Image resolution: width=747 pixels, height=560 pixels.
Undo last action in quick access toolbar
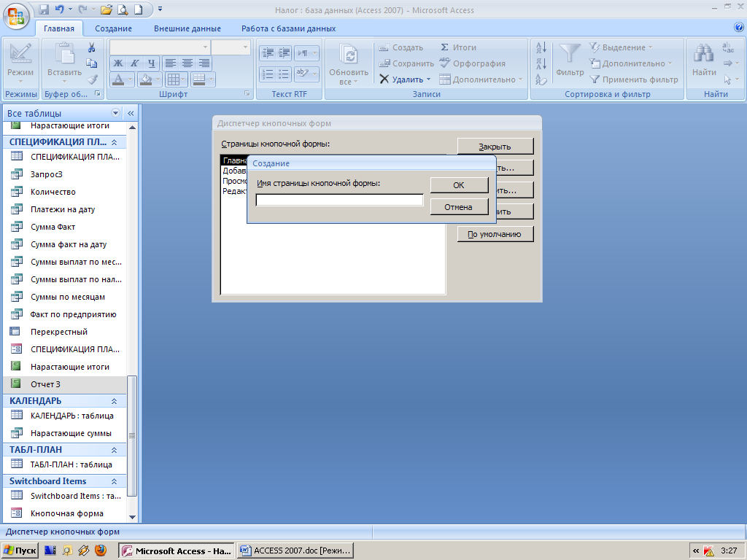point(59,9)
